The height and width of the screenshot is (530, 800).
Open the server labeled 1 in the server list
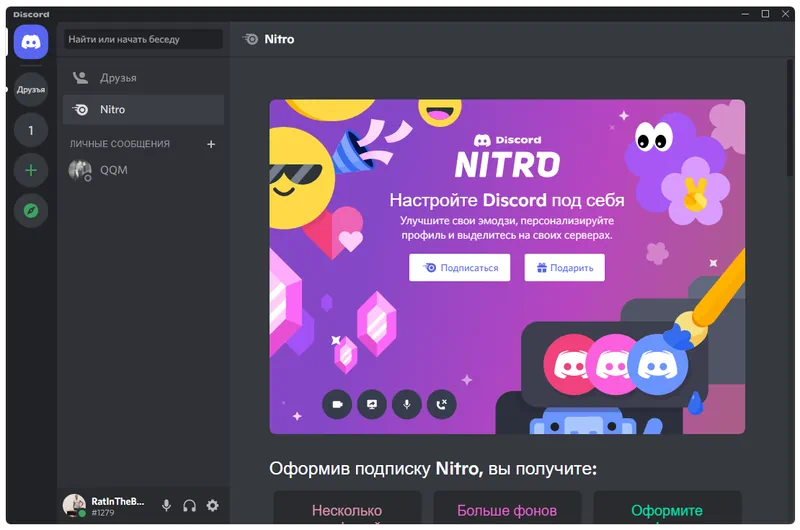(x=31, y=130)
